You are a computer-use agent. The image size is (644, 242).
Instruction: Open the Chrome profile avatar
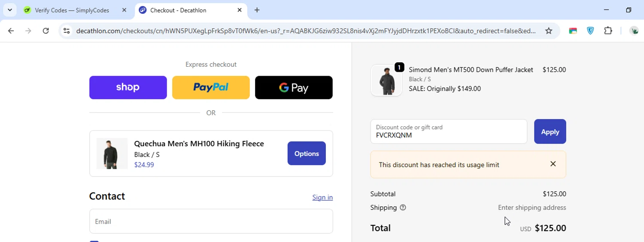tap(634, 31)
